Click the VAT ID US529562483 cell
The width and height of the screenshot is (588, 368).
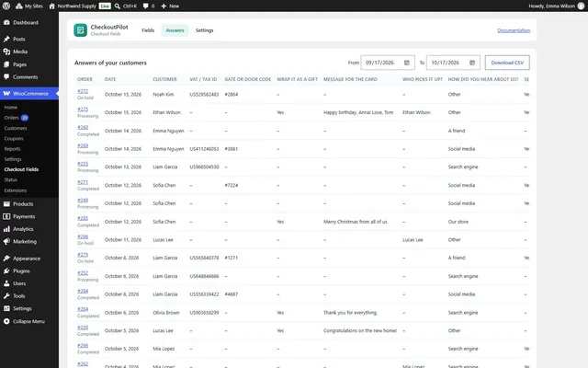point(204,94)
